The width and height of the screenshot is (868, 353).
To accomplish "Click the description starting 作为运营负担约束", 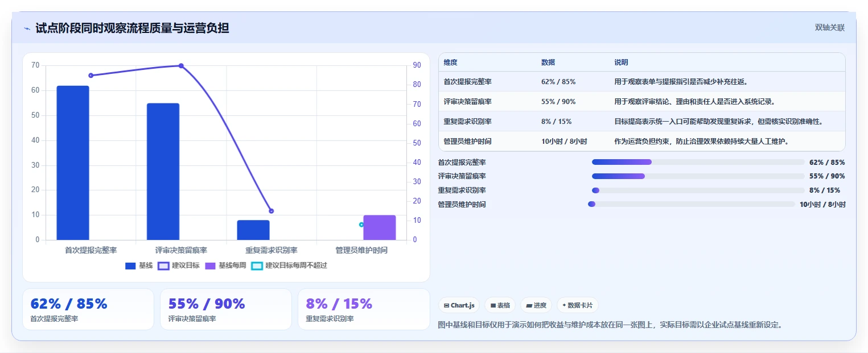I will (701, 141).
